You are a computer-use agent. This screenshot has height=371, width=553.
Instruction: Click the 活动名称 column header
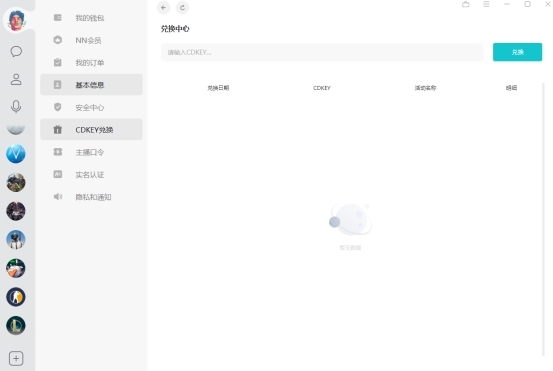point(425,88)
